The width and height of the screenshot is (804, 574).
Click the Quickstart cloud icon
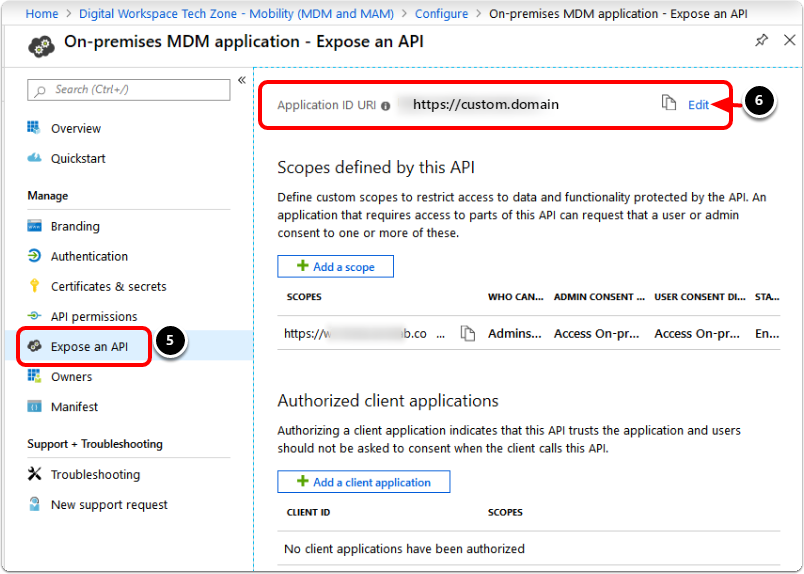[x=35, y=158]
